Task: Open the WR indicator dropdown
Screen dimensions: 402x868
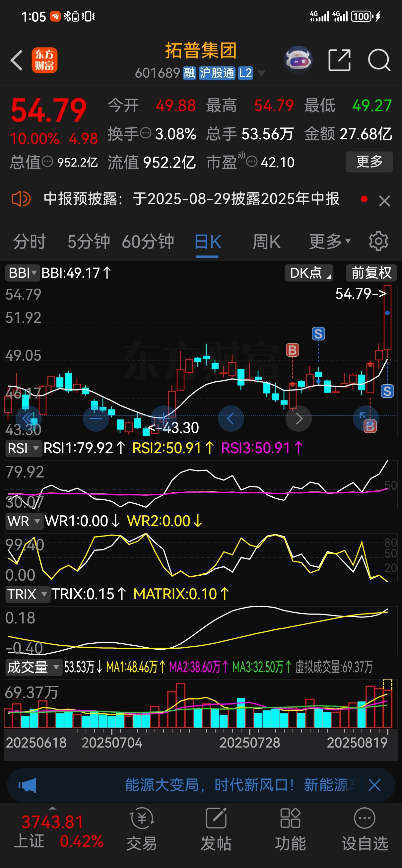Action: tap(24, 521)
